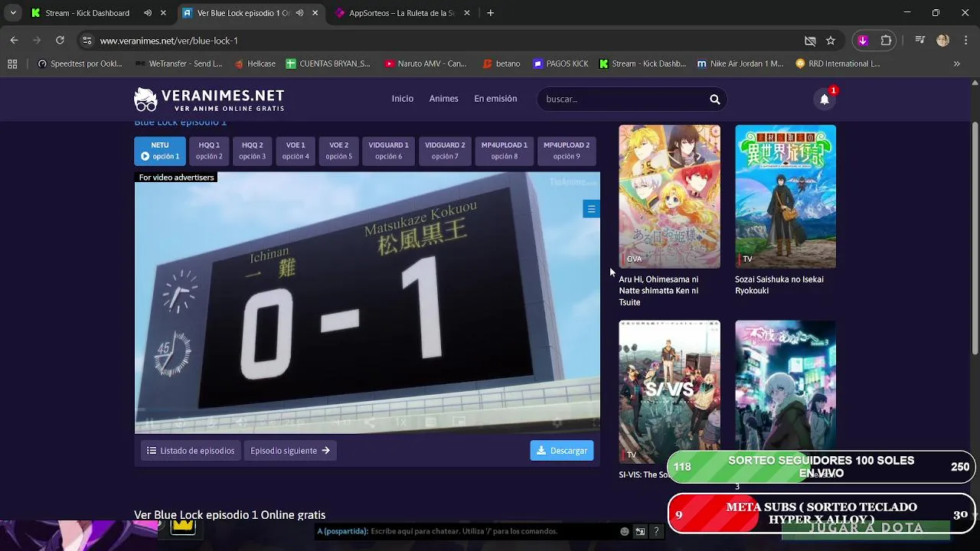
Task: Expand the tab search dropdown
Action: [13, 13]
